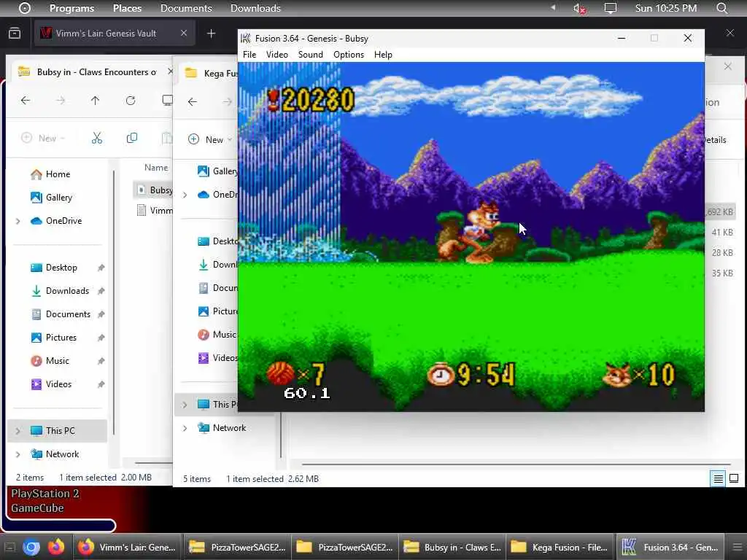
Task: Click the display icon in top panel
Action: pos(611,8)
